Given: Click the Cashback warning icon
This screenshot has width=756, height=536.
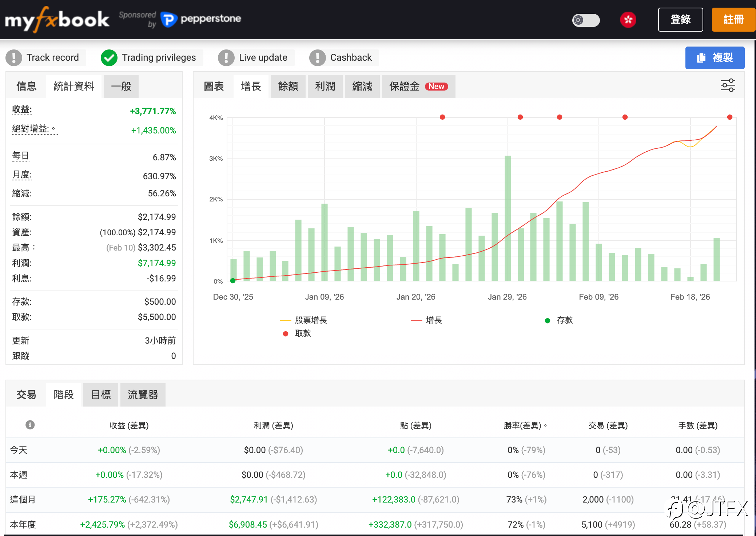Looking at the screenshot, I should pos(318,58).
